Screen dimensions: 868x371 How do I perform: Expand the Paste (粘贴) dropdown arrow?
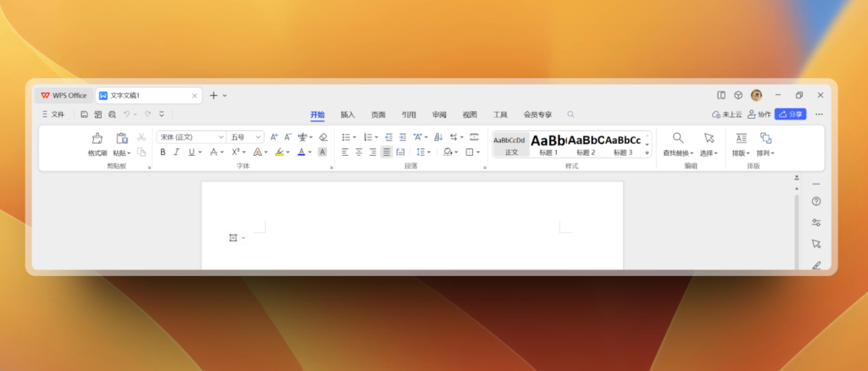pos(129,153)
